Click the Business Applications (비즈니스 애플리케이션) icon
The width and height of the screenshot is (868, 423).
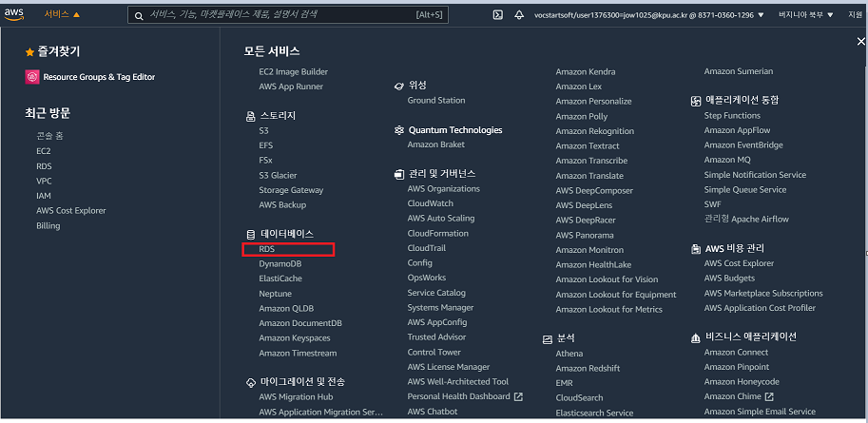coord(696,337)
